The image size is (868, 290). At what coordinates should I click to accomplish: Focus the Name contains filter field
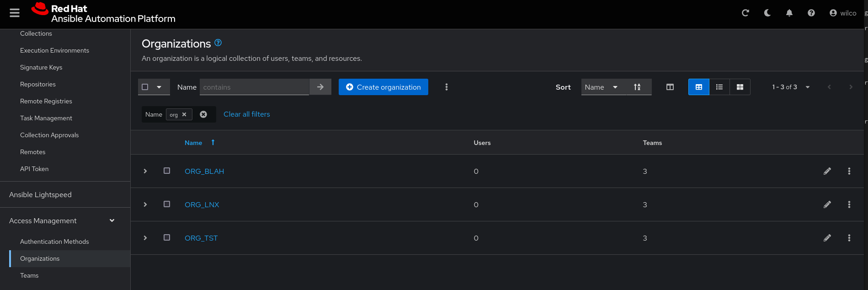254,87
